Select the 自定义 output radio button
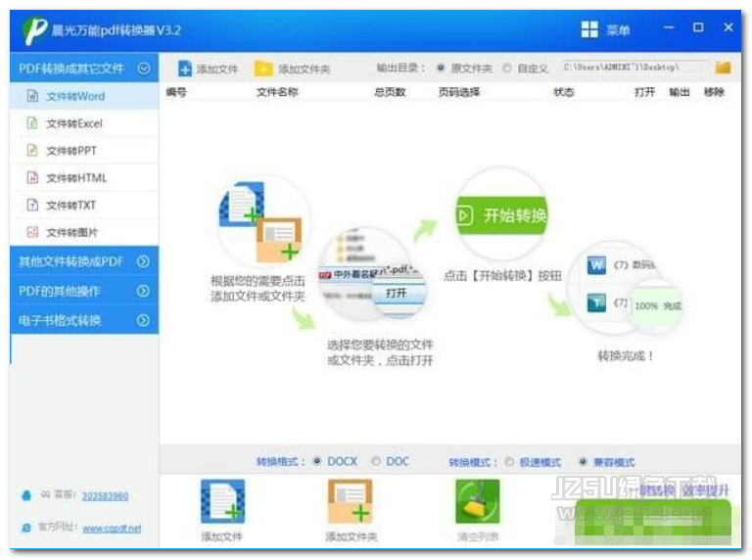752x560 pixels. (x=507, y=69)
